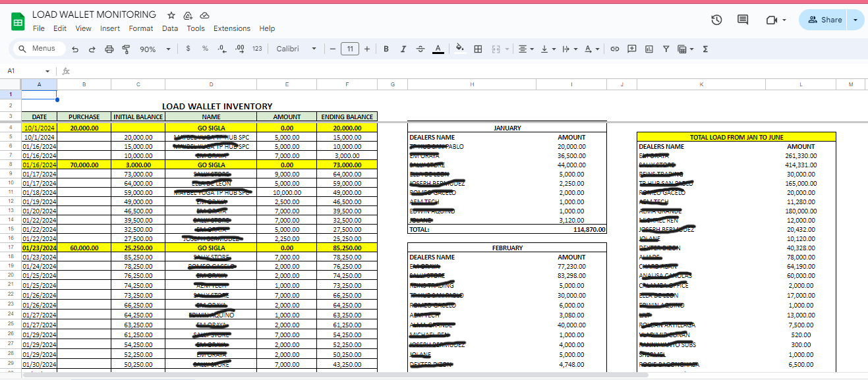
Task: Insert a link
Action: [615, 49]
